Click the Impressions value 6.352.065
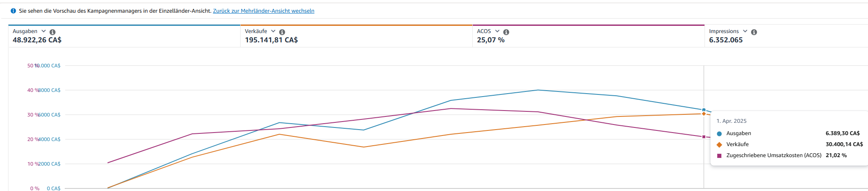This screenshot has width=868, height=191. coord(726,40)
